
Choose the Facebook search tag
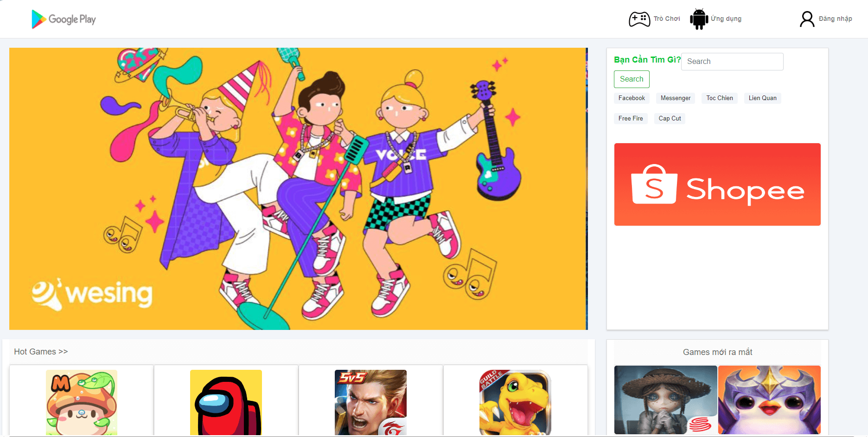click(x=632, y=98)
